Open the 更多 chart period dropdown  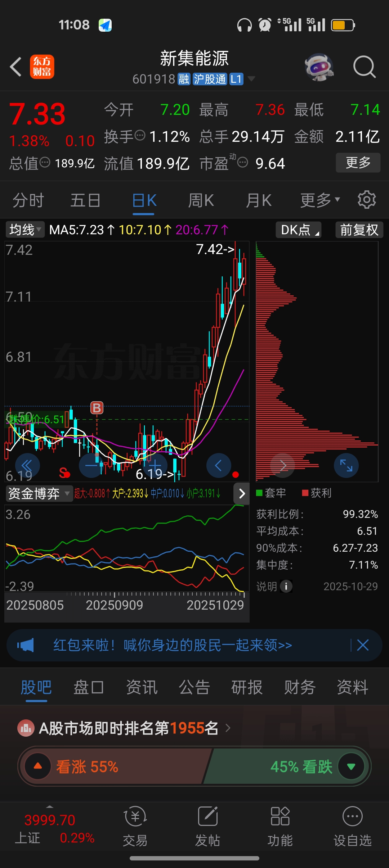click(320, 200)
